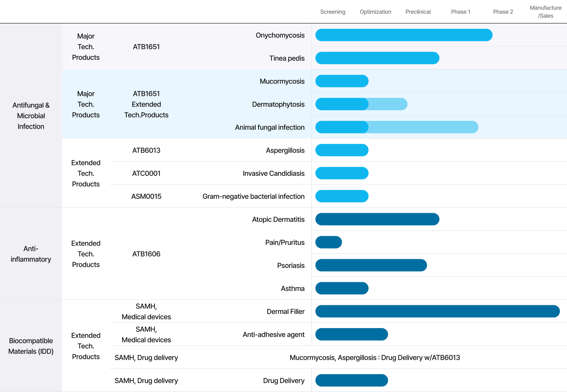Click the Drug Delivery indication label
This screenshot has height=392, width=567.
[x=283, y=381]
